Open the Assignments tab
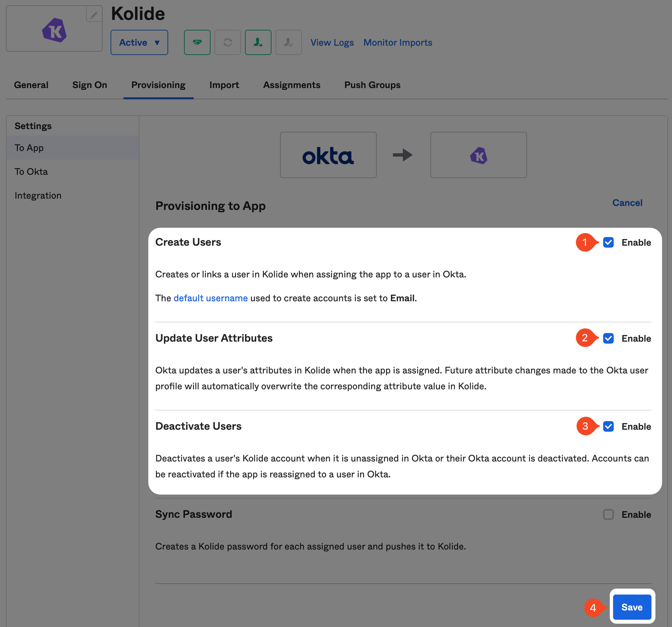 pos(292,85)
